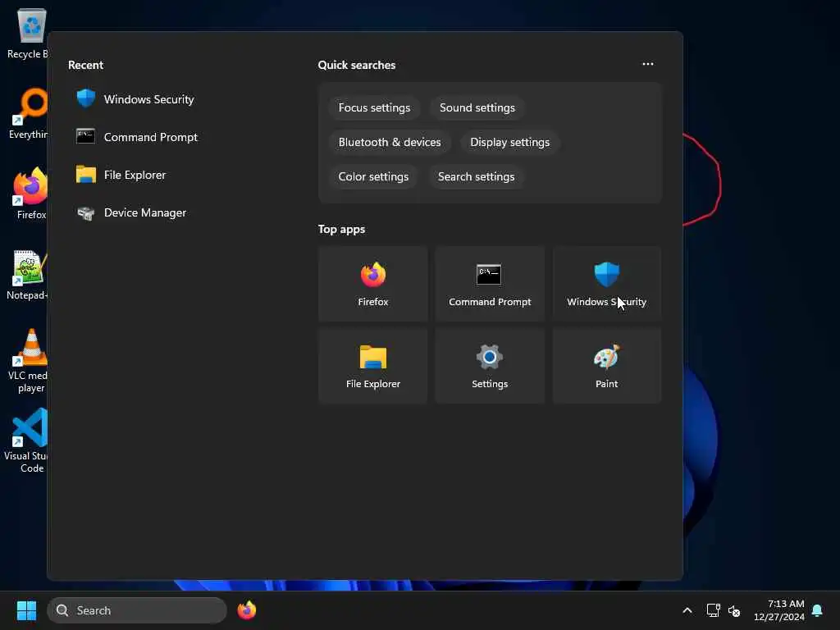Click the muted volume tray icon

(x=734, y=610)
